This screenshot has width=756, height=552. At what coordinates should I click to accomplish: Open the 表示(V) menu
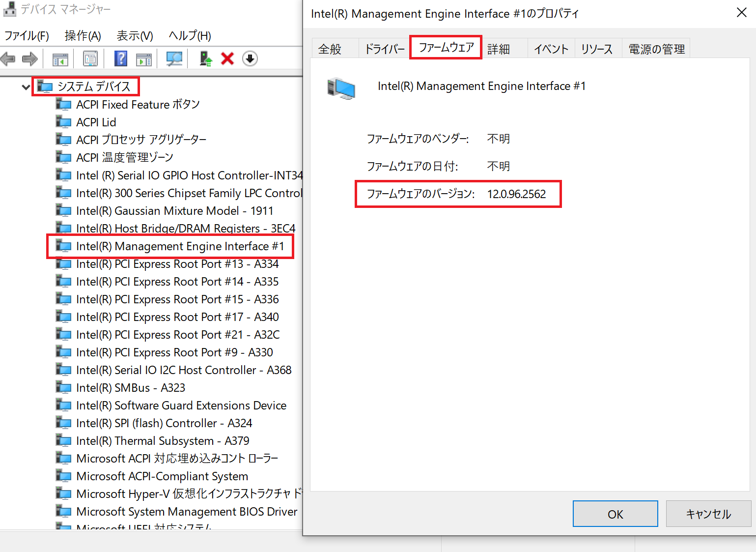tap(135, 36)
